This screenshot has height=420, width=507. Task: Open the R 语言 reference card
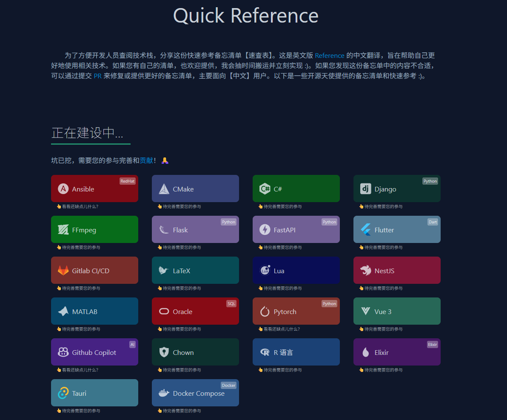[x=296, y=352]
